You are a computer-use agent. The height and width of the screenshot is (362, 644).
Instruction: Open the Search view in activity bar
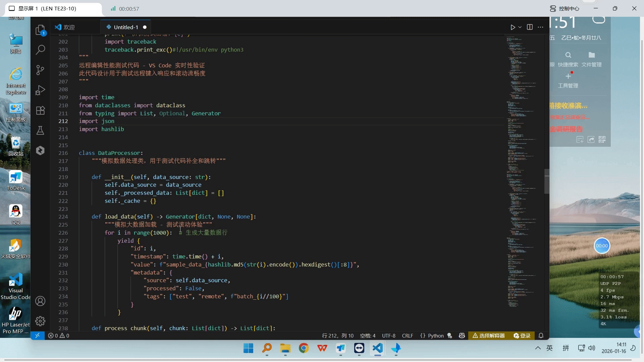pyautogui.click(x=40, y=50)
